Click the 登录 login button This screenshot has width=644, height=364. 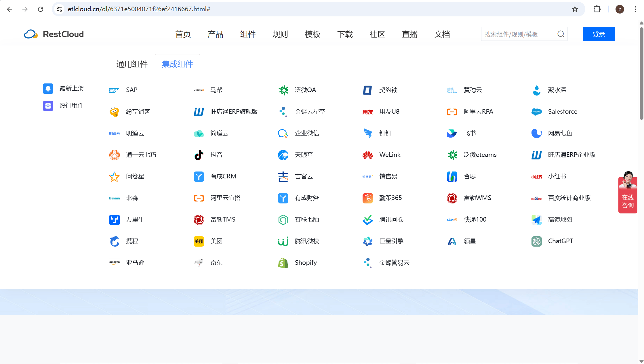pyautogui.click(x=599, y=34)
